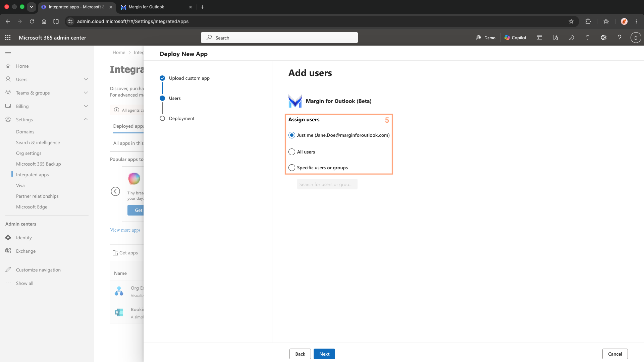Go back in browser history
This screenshot has height=362, width=644.
[x=8, y=21]
